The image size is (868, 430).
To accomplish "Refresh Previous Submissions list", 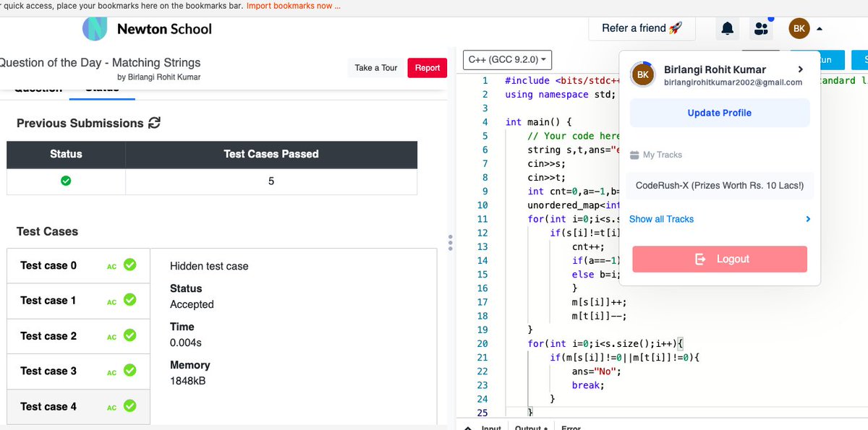I will tap(154, 123).
